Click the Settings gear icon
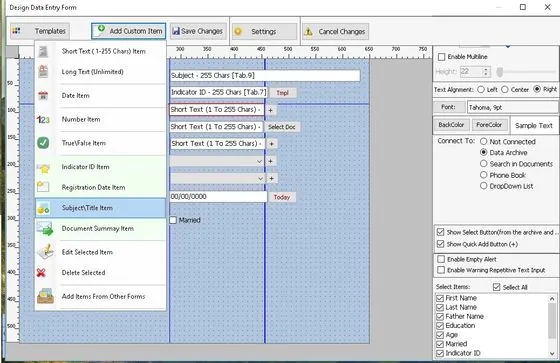 pyautogui.click(x=238, y=31)
